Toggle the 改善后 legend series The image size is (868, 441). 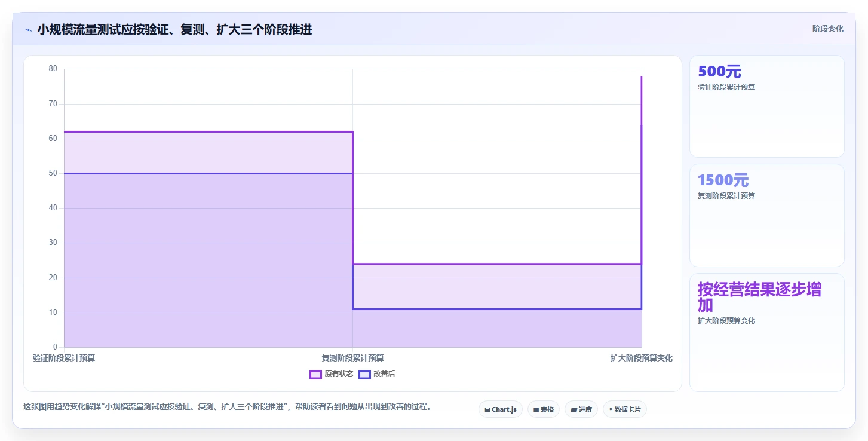click(x=377, y=375)
